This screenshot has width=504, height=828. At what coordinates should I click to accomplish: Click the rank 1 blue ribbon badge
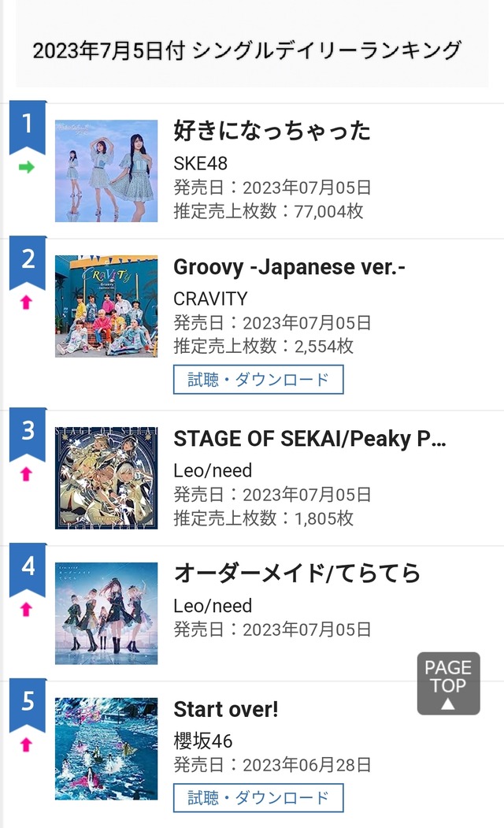click(x=28, y=127)
